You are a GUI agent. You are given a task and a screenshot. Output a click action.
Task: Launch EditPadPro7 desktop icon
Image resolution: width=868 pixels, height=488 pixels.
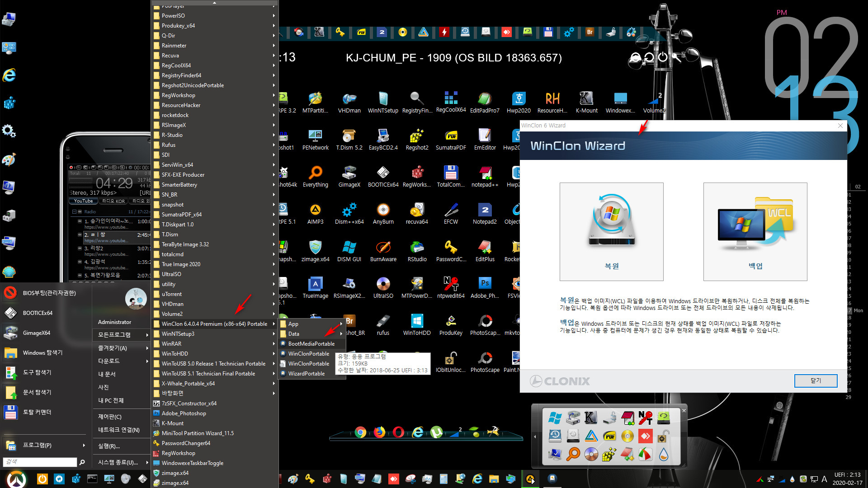point(485,103)
